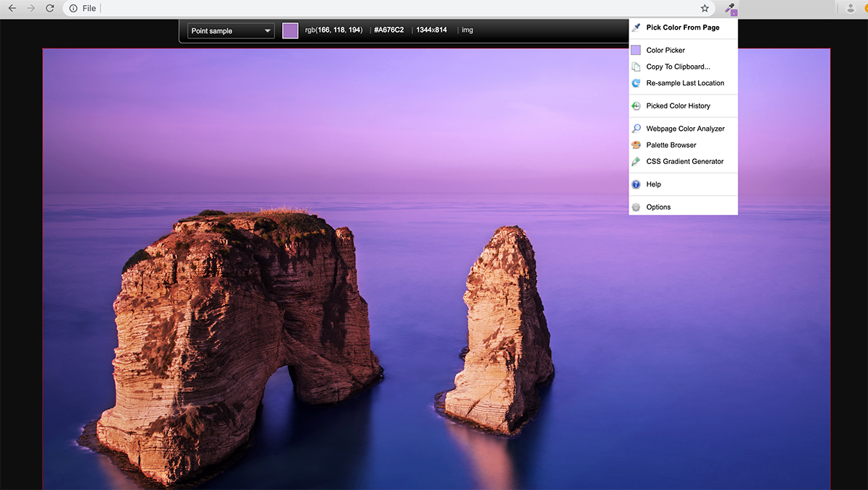Click the browser Forward button
The image size is (868, 490).
pos(30,8)
